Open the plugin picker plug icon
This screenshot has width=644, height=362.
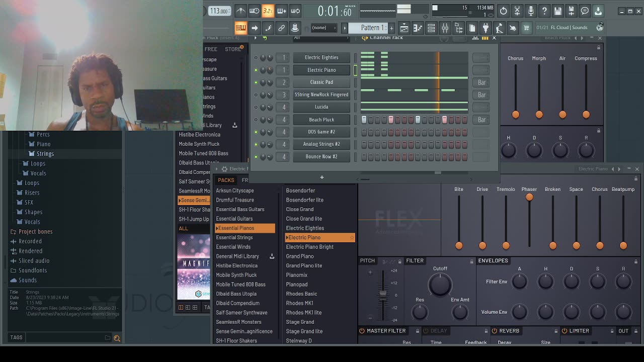[486, 28]
